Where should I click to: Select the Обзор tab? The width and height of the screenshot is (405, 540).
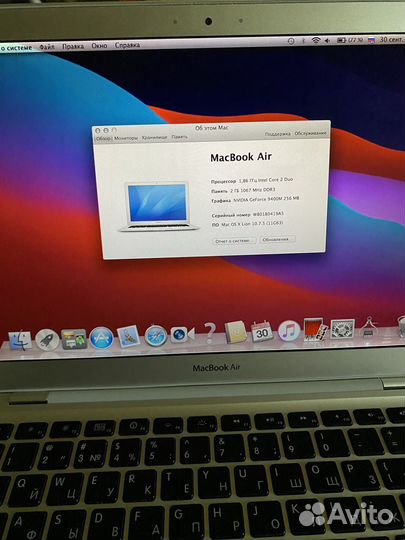104,138
